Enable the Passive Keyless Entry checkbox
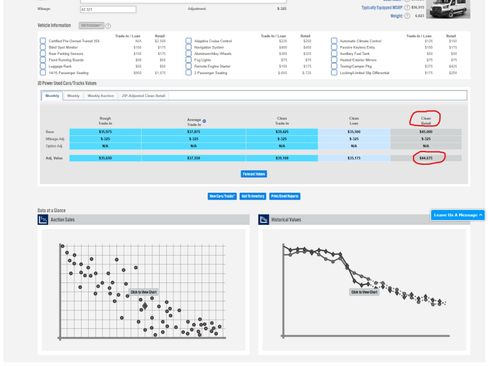The image size is (488, 366). click(x=334, y=47)
